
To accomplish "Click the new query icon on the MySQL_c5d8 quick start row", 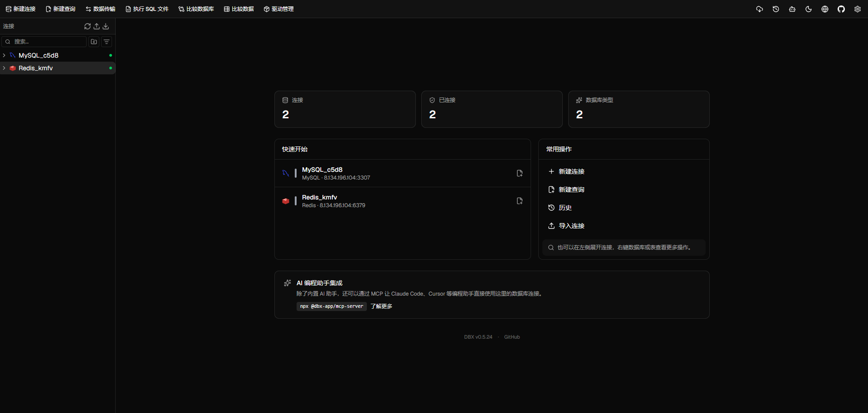I will 520,173.
